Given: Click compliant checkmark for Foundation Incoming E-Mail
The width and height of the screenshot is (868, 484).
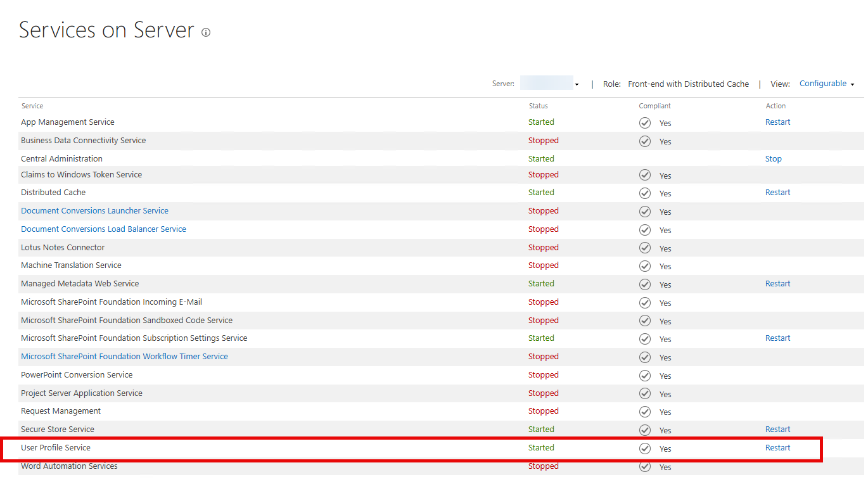Looking at the screenshot, I should point(645,303).
